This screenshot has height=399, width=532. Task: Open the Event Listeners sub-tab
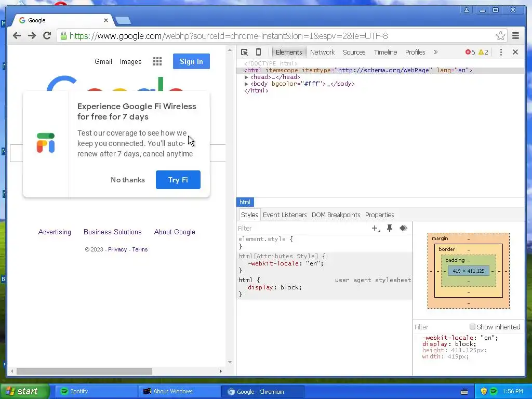285,215
